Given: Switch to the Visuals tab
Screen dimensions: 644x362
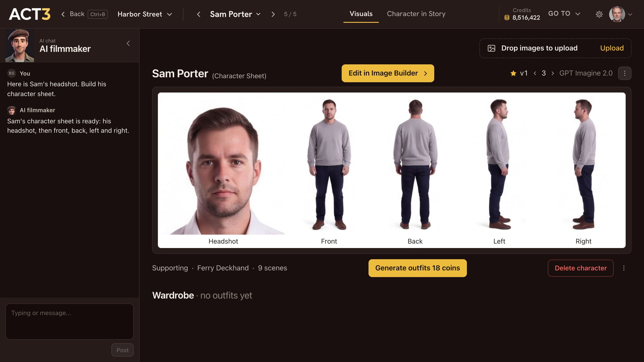Looking at the screenshot, I should 361,14.
